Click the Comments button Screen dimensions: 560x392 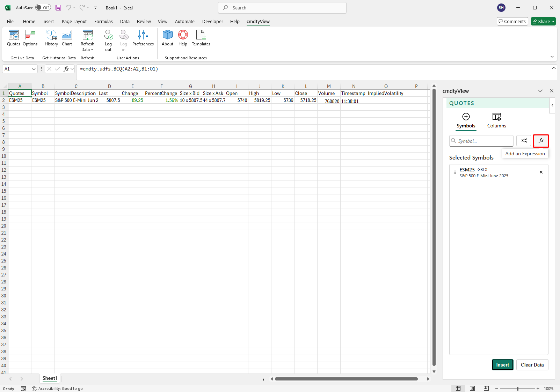(512, 21)
